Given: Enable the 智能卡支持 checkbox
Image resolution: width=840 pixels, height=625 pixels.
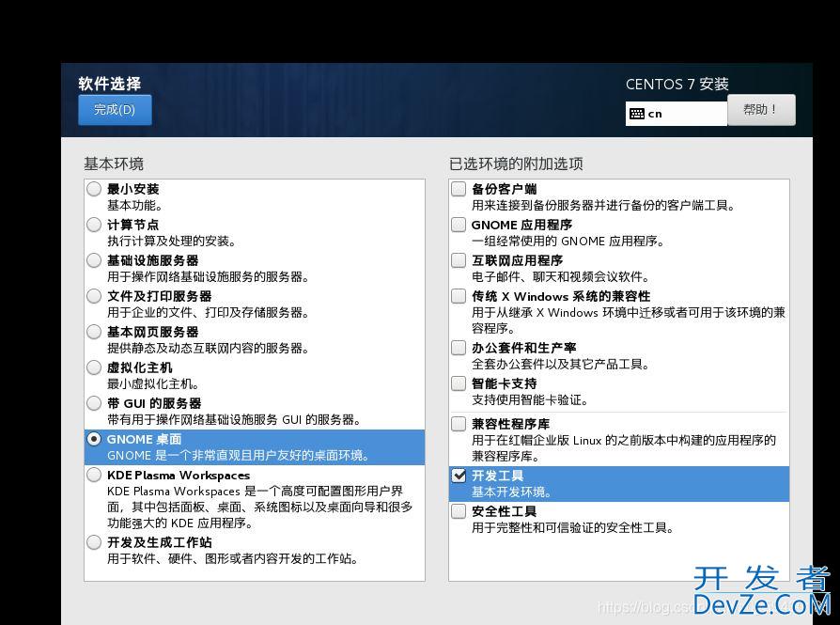Looking at the screenshot, I should pyautogui.click(x=459, y=383).
